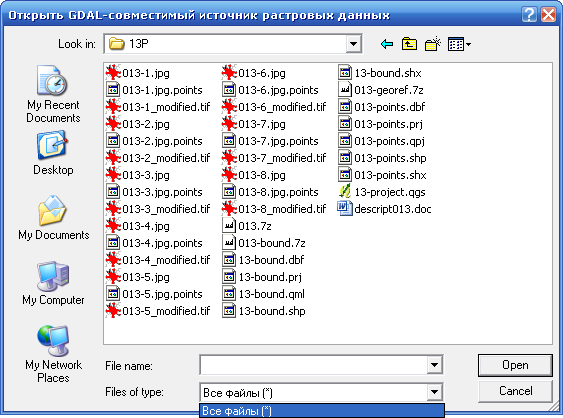
Task: Select file name 013-points.qpj
Action: pyautogui.click(x=390, y=141)
